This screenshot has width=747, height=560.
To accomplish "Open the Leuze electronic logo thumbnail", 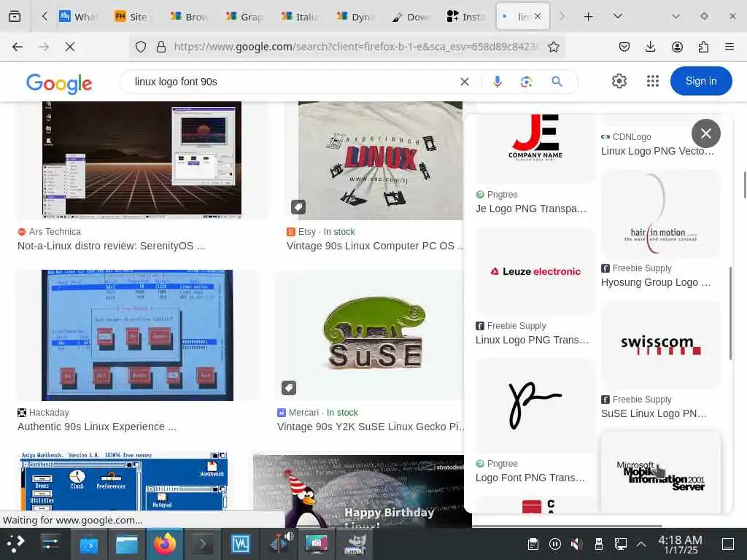I will point(535,271).
